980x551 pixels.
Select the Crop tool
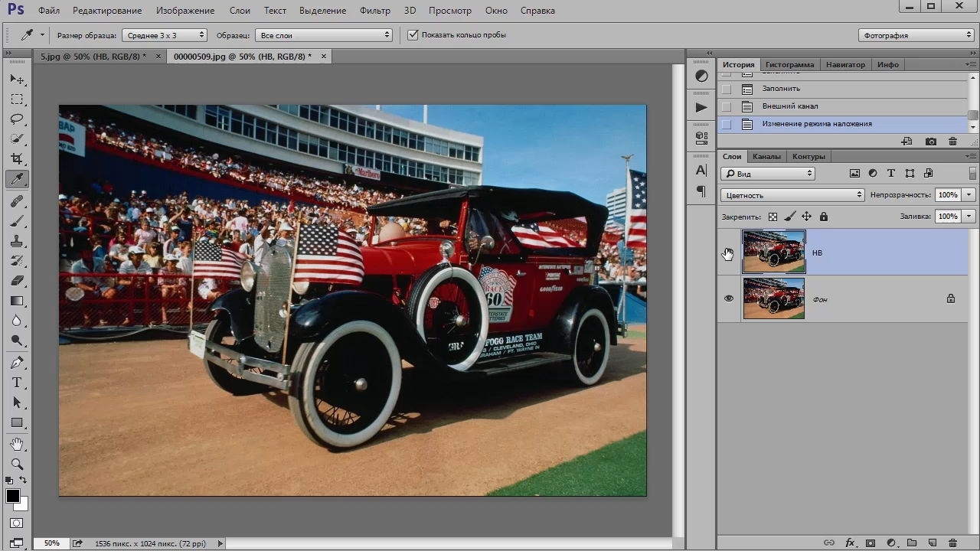point(17,159)
